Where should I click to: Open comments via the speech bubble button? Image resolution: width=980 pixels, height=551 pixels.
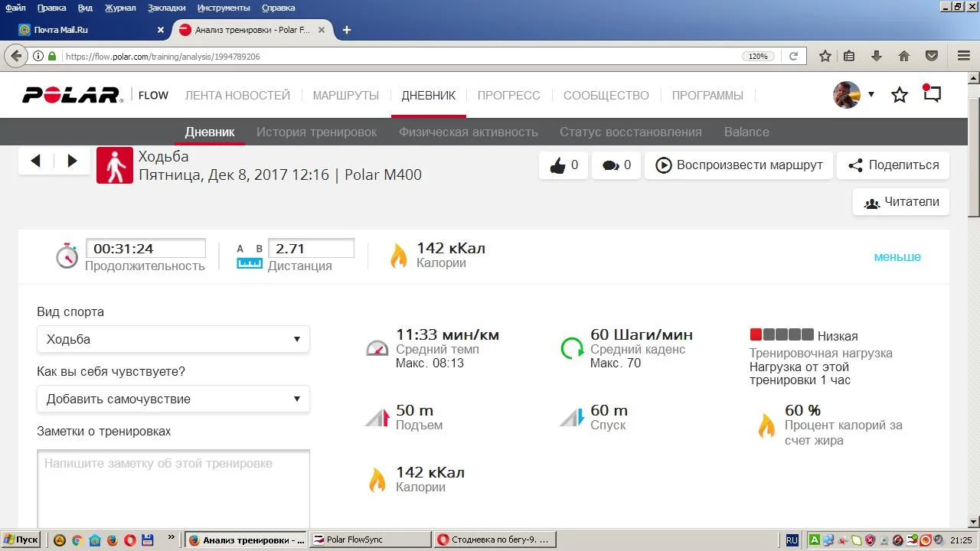pos(616,165)
